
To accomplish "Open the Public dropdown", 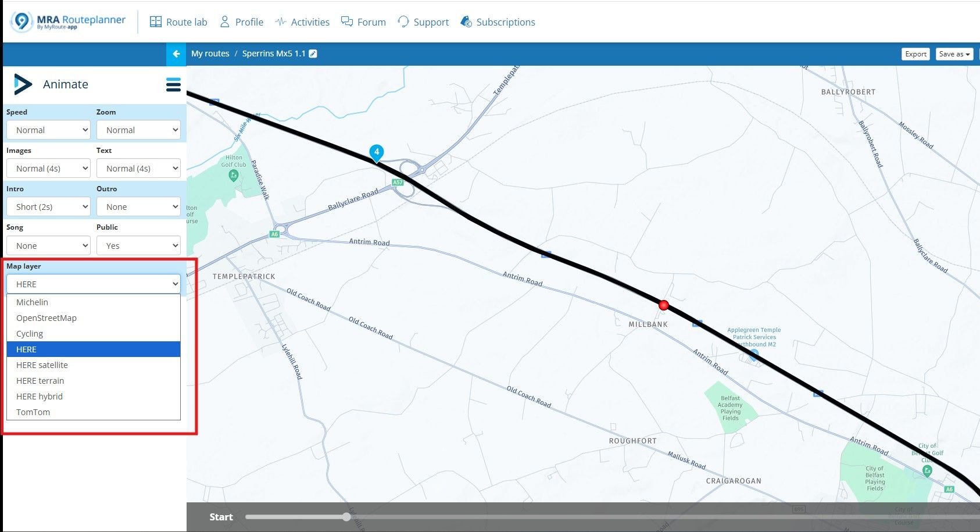I will coord(138,246).
